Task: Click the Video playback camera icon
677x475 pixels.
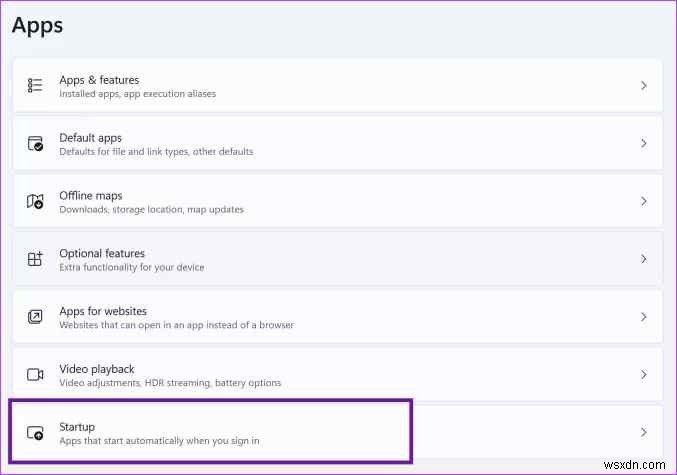Action: [35, 374]
